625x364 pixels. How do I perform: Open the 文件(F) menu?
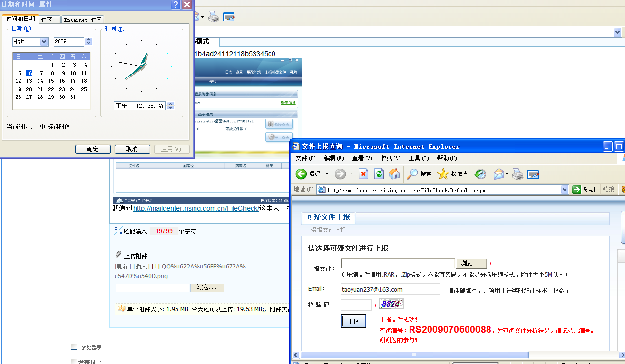click(x=305, y=158)
